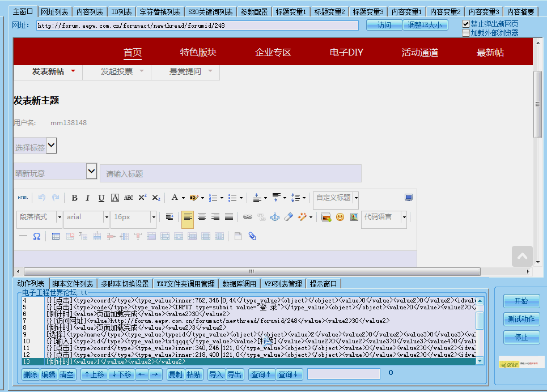547x392 pixels.
Task: Justify text in editor
Action: pyautogui.click(x=229, y=217)
